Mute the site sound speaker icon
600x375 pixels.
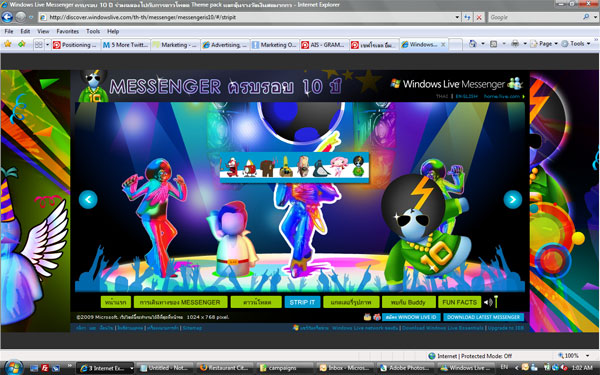[488, 302]
